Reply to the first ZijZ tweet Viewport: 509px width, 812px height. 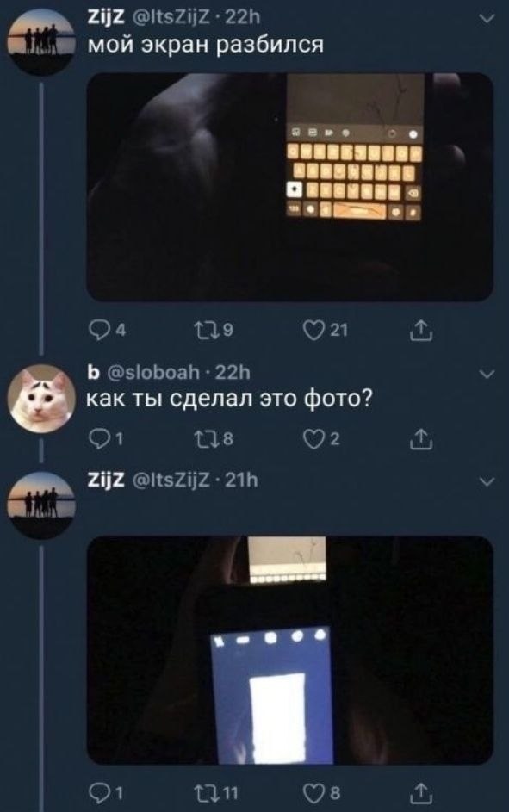[x=107, y=330]
